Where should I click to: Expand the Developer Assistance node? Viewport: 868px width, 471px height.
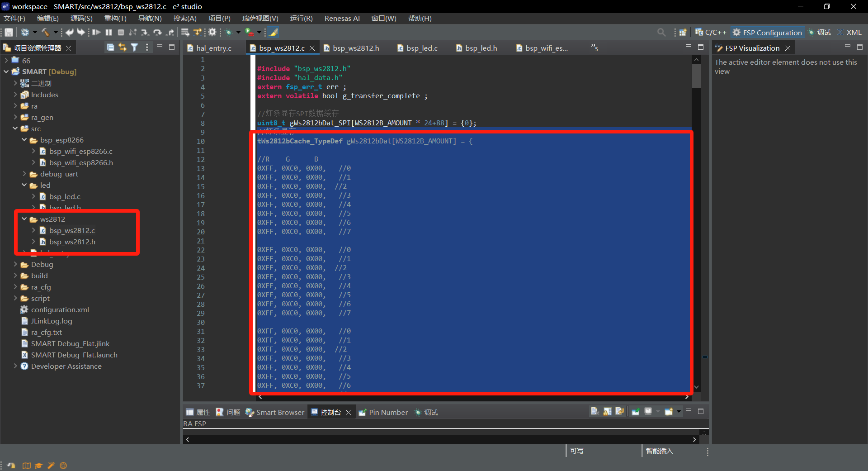coord(15,366)
